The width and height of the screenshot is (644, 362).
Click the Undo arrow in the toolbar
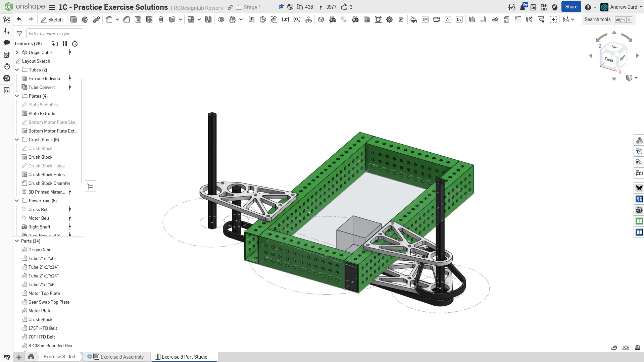[x=19, y=19]
